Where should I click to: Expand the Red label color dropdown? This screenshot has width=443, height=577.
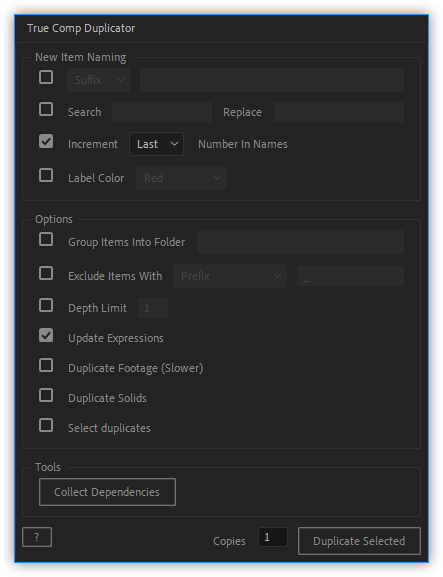[x=181, y=178]
